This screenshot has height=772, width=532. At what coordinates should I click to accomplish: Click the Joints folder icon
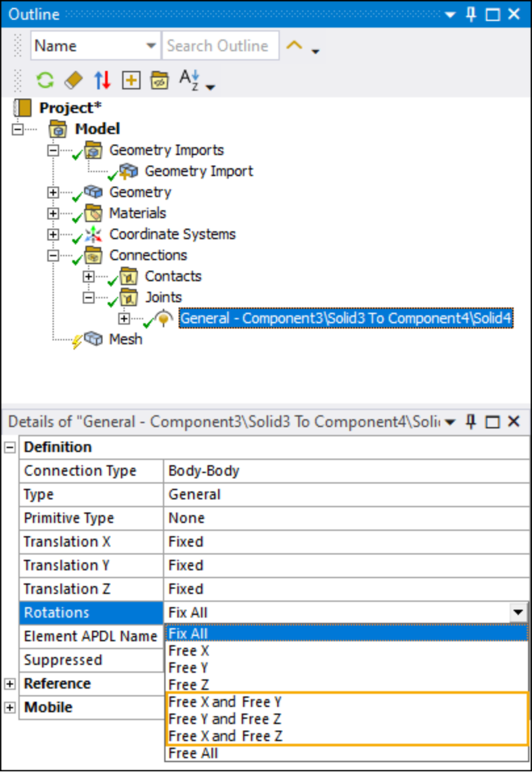coord(129,298)
